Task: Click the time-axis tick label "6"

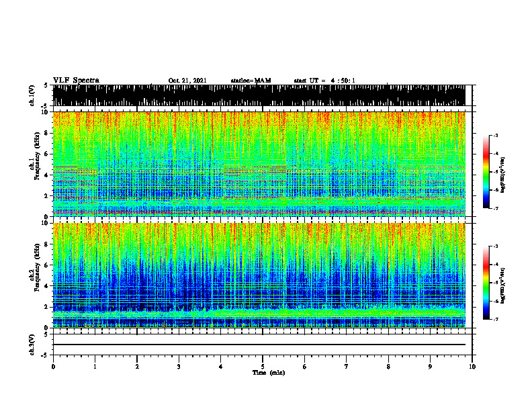Action: [305, 367]
